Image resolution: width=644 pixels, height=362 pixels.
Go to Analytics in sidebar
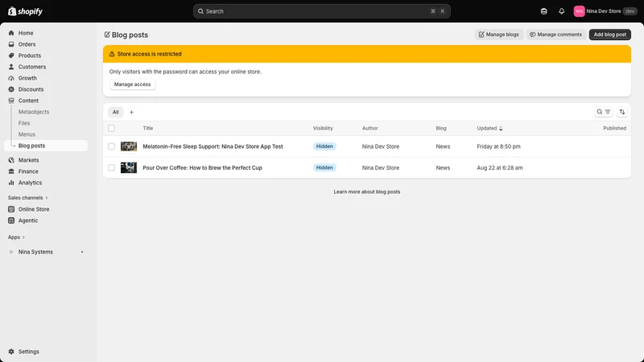click(x=30, y=183)
